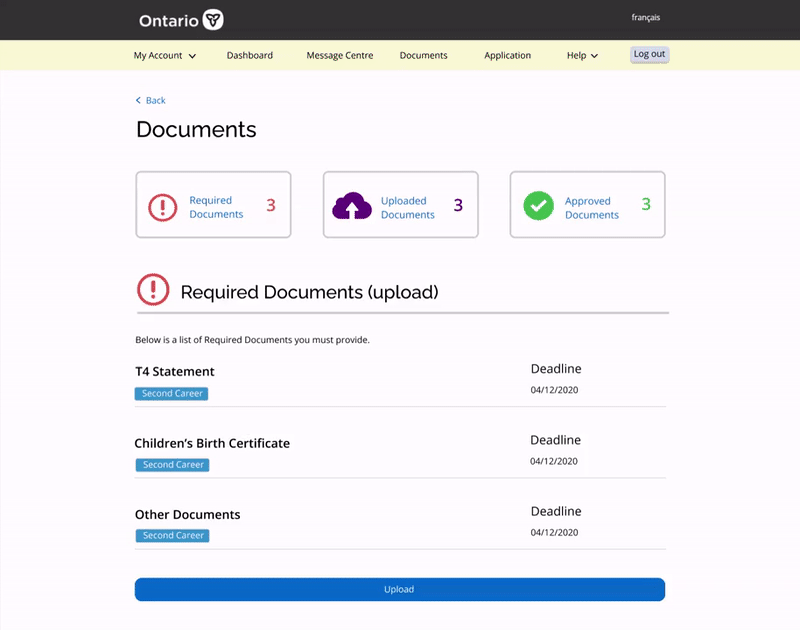Click the Log out button
Screen dimensions: 800x630
tap(649, 54)
